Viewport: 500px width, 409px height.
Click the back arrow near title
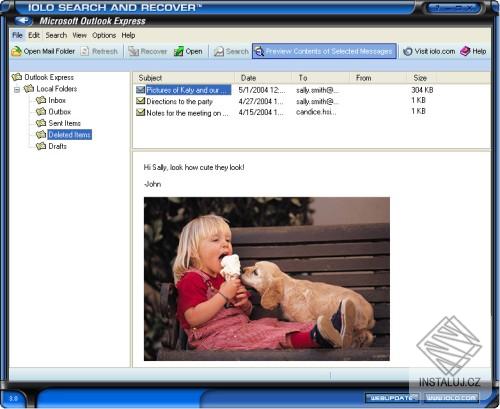point(23,21)
